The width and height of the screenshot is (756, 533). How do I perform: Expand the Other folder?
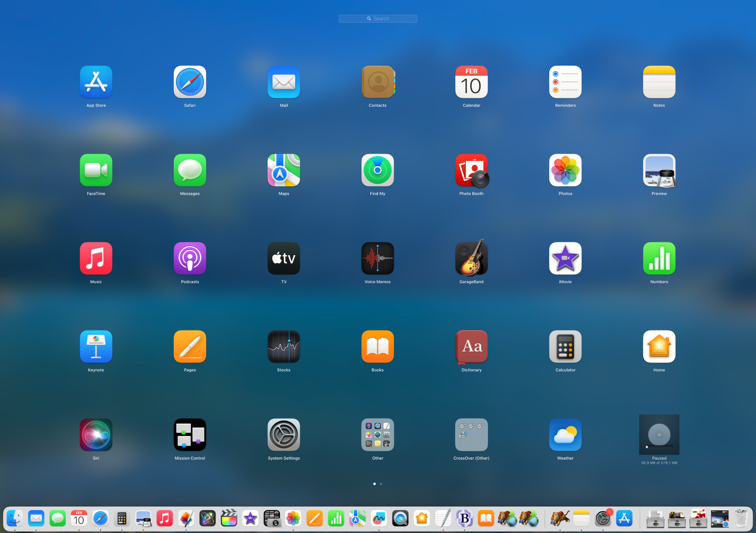click(x=378, y=435)
